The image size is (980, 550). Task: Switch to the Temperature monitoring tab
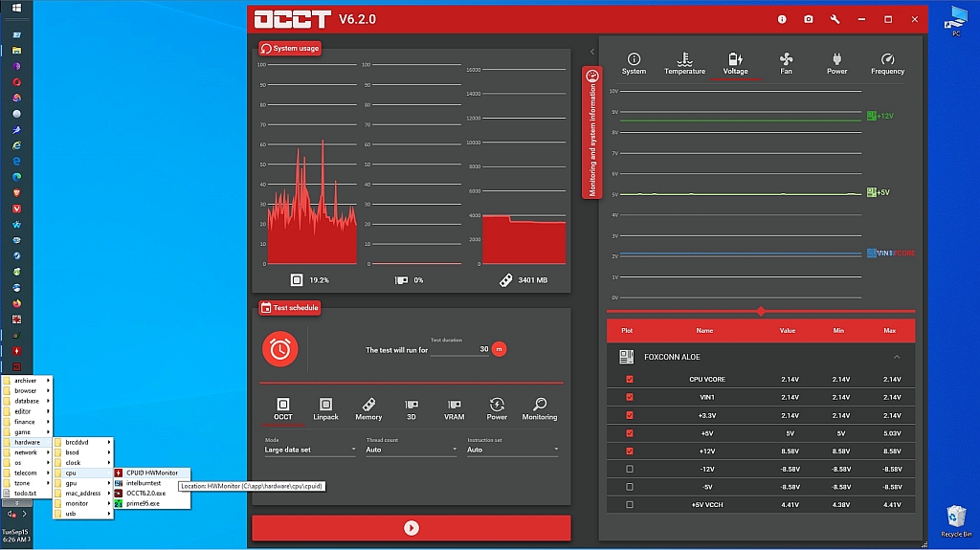(x=684, y=64)
